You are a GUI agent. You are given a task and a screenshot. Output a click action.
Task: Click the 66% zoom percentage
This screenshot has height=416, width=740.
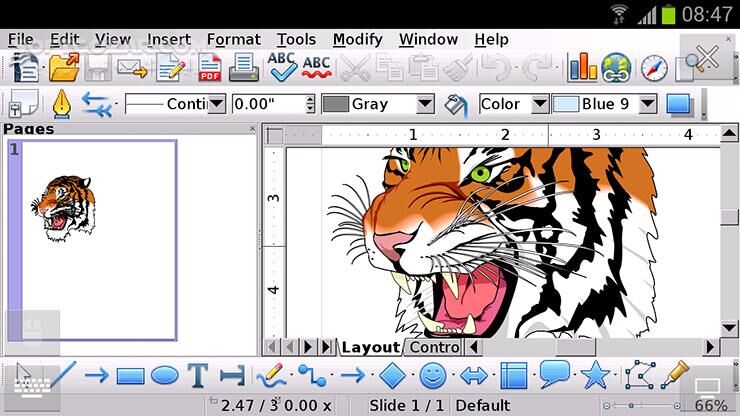point(711,405)
